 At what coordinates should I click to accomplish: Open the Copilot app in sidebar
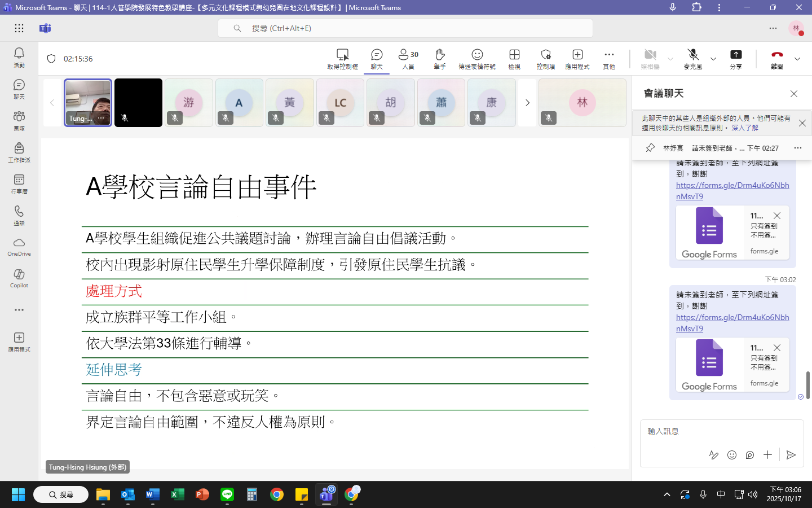click(x=19, y=278)
